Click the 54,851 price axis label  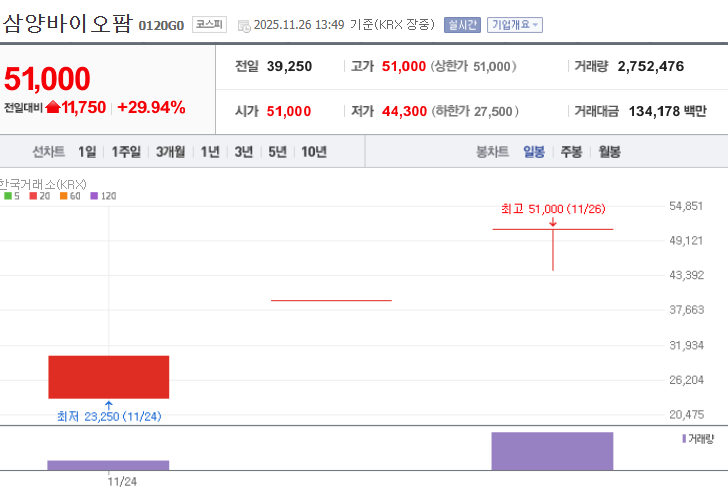point(686,206)
